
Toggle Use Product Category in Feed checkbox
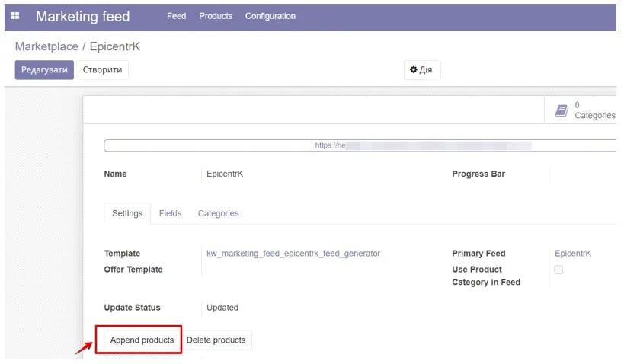558,270
